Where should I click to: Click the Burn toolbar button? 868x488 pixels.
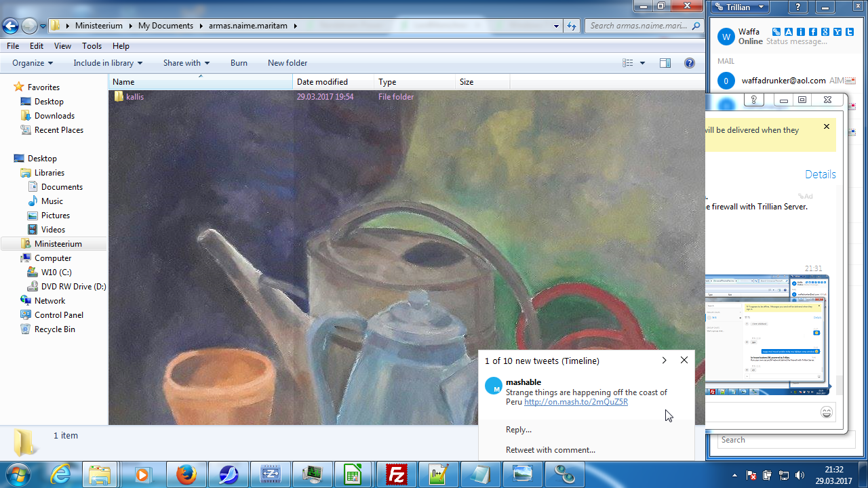239,63
